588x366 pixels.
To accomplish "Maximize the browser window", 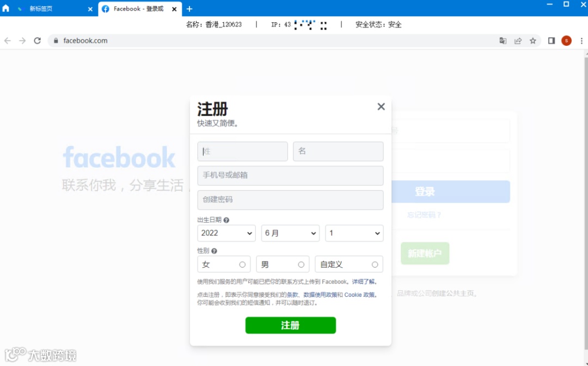I will tap(566, 4).
